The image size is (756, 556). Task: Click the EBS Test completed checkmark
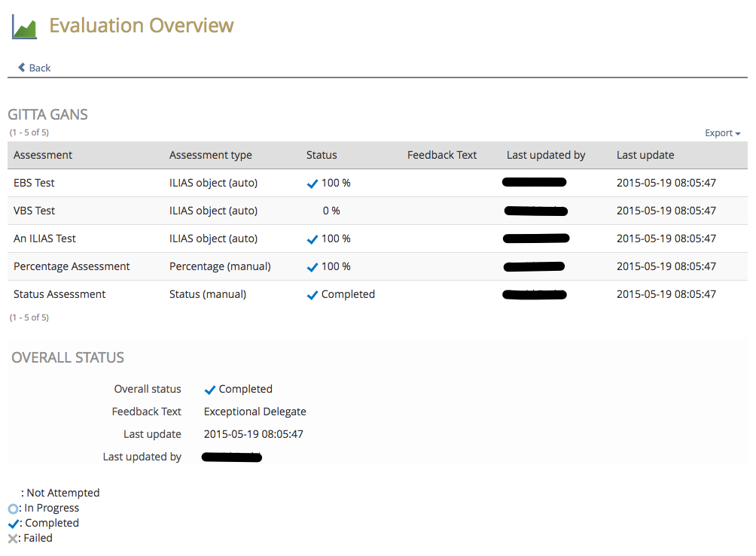312,184
